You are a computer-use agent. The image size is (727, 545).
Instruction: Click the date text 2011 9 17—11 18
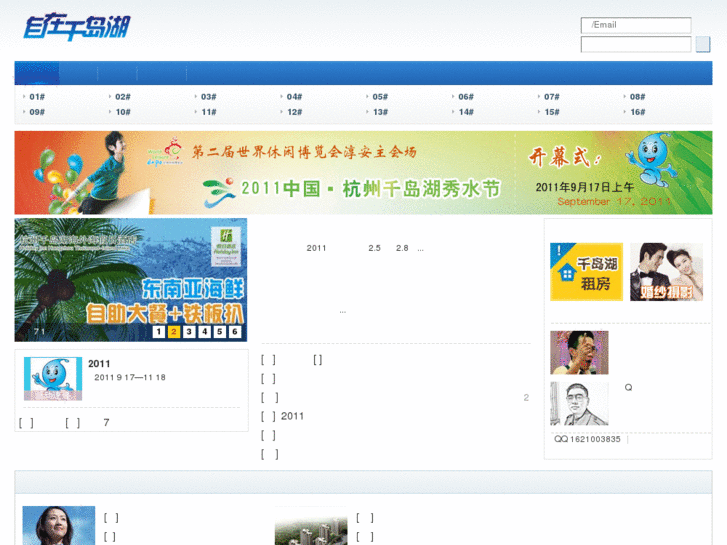tap(130, 378)
